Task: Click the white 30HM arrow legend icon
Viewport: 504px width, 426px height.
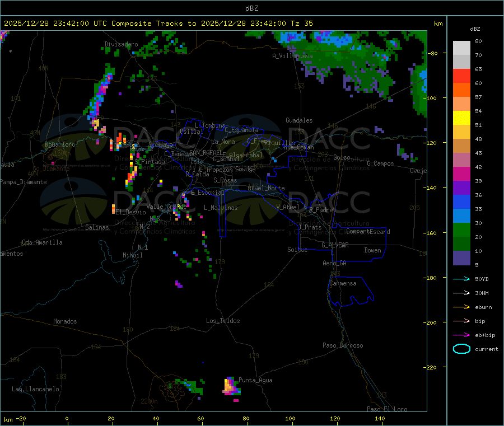Action: click(x=461, y=293)
